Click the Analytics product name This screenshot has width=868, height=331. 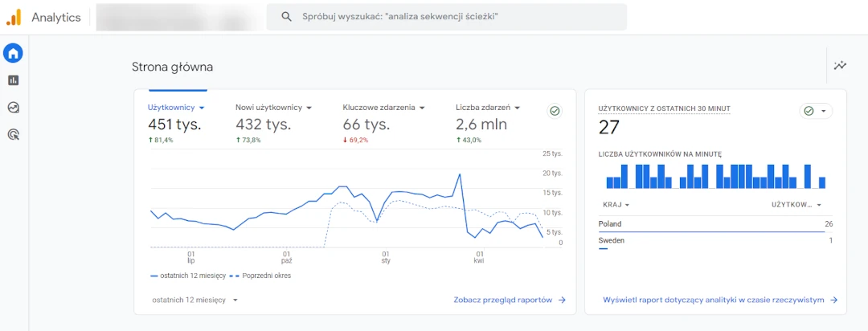(x=56, y=17)
